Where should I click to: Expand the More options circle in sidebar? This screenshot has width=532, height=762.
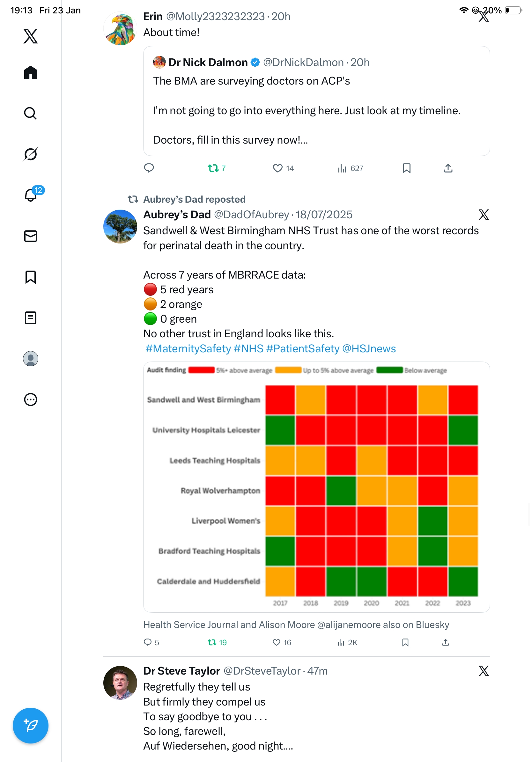[x=31, y=399]
